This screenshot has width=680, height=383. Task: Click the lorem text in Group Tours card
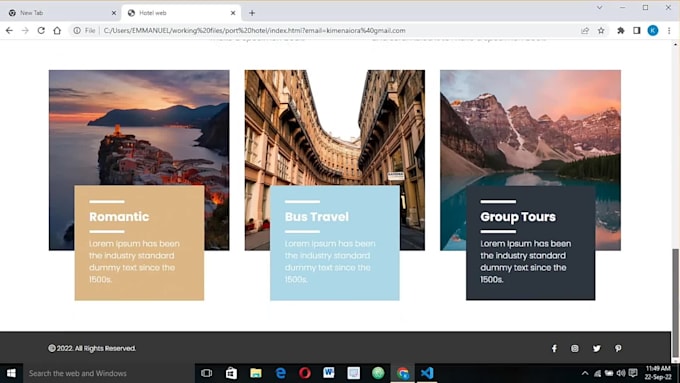coord(526,262)
